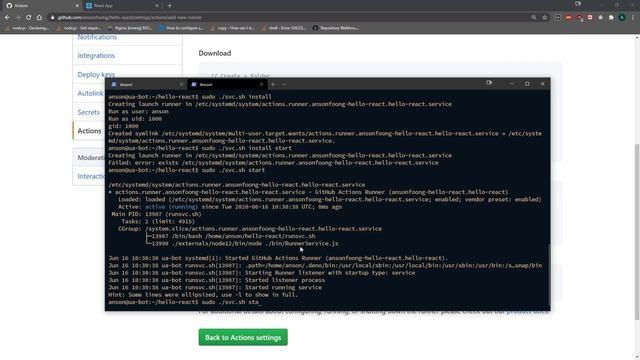This screenshot has height=360, width=640.
Task: Open the Chrome profile avatar
Action: pos(622,18)
